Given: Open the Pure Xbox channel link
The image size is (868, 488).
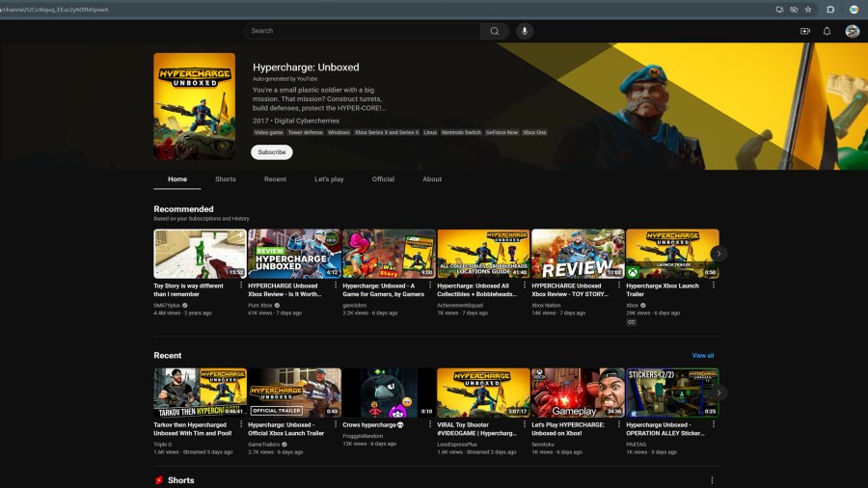Looking at the screenshot, I should coord(260,306).
